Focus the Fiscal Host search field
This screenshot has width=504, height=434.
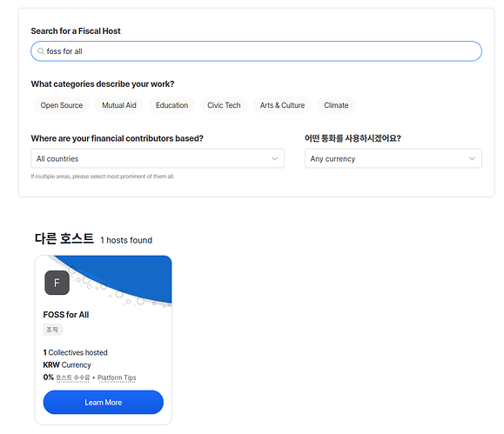click(x=256, y=51)
